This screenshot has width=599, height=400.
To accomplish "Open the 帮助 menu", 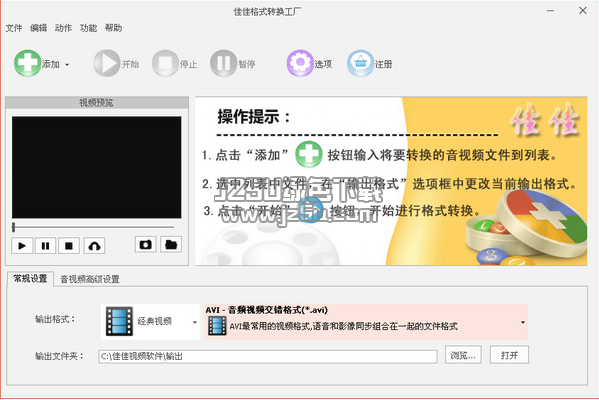I will [x=113, y=28].
